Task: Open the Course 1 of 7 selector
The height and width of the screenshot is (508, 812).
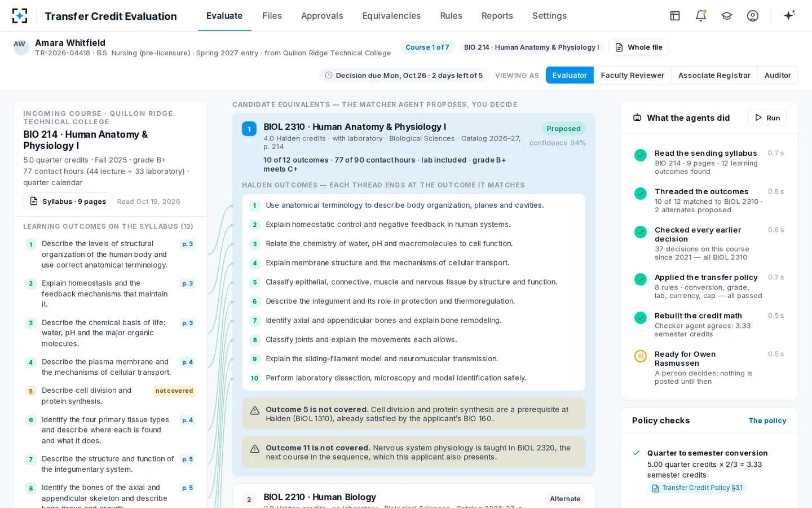Action: click(427, 47)
